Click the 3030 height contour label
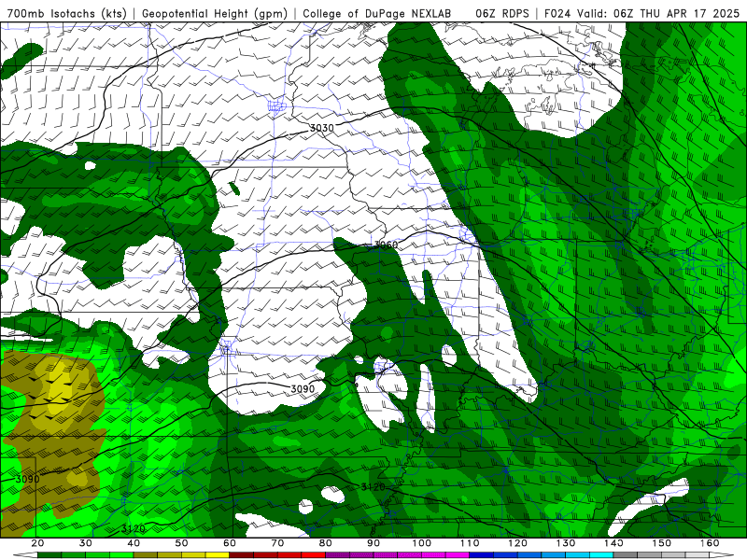Screen dimensions: 747x560 point(321,128)
